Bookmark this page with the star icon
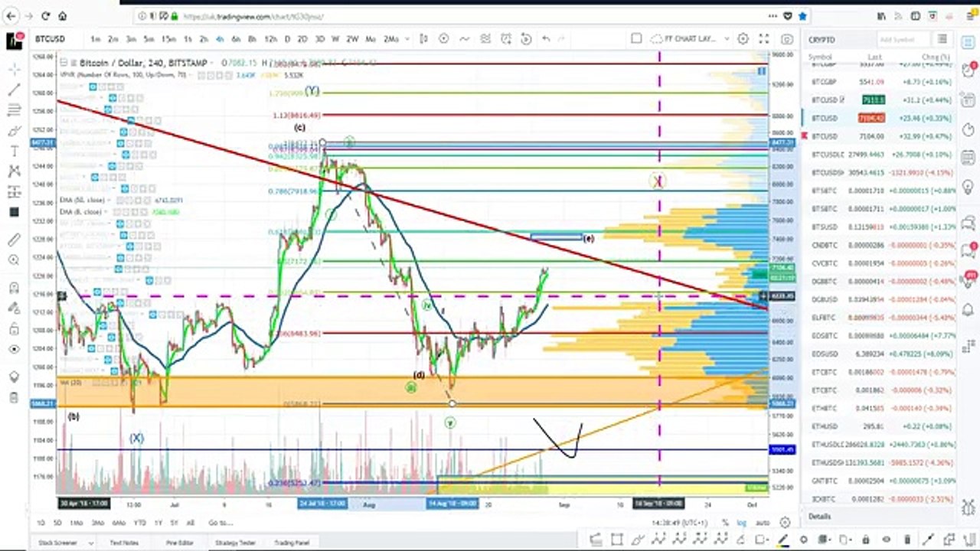The height and width of the screenshot is (551, 980). pos(802,15)
